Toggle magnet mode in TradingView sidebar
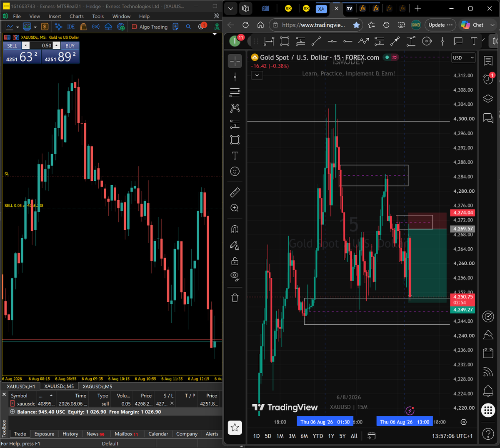Image resolution: width=500 pixels, height=448 pixels. pyautogui.click(x=235, y=229)
